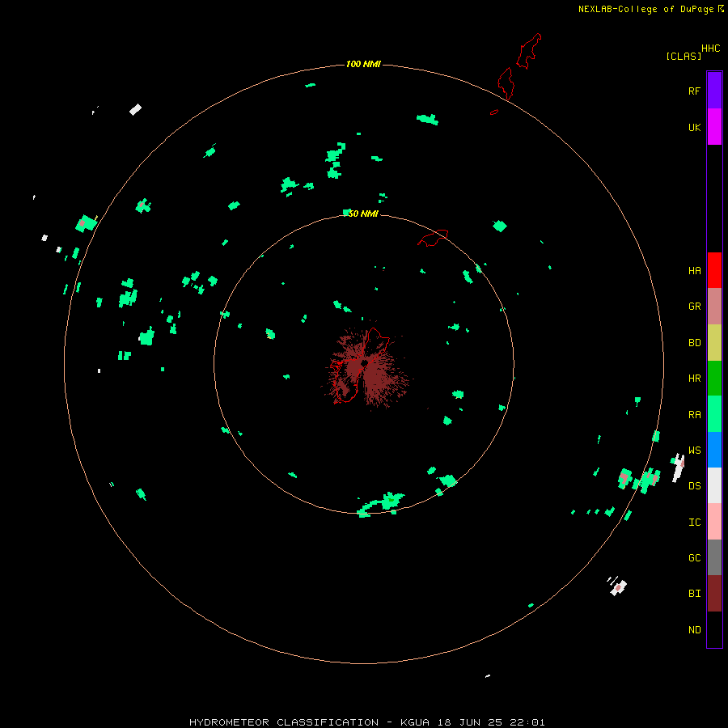This screenshot has height=728, width=728.
Task: Click the "BI" legend label
Action: pyautogui.click(x=694, y=594)
